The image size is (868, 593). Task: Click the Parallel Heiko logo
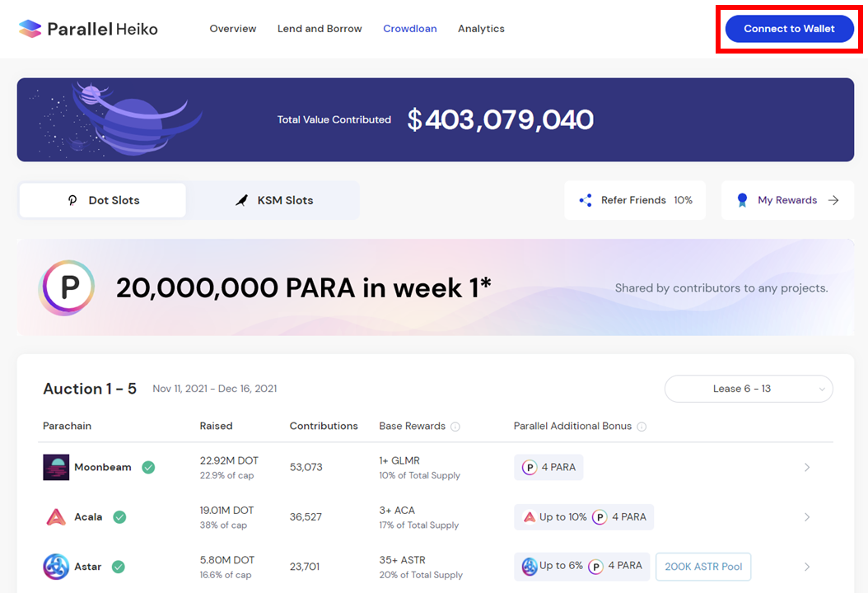88,29
